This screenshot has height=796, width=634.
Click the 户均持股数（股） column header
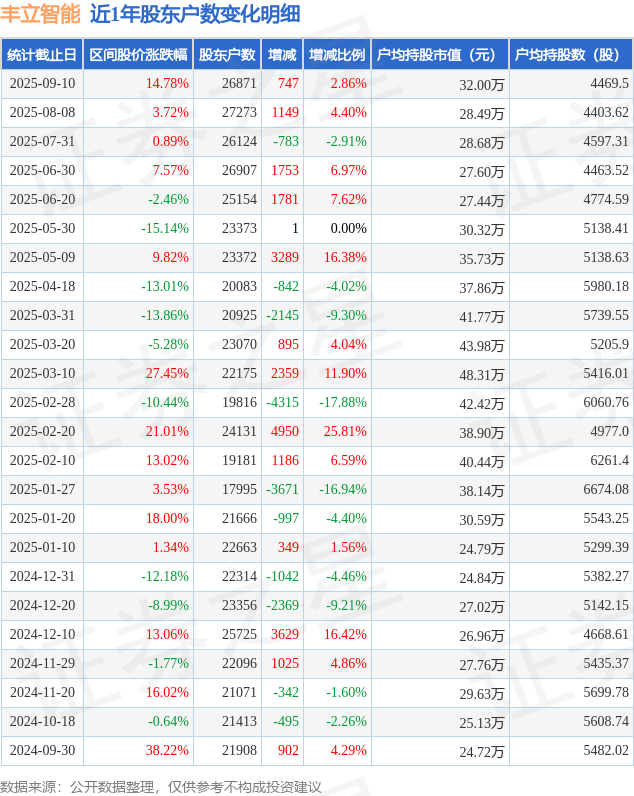(x=571, y=55)
